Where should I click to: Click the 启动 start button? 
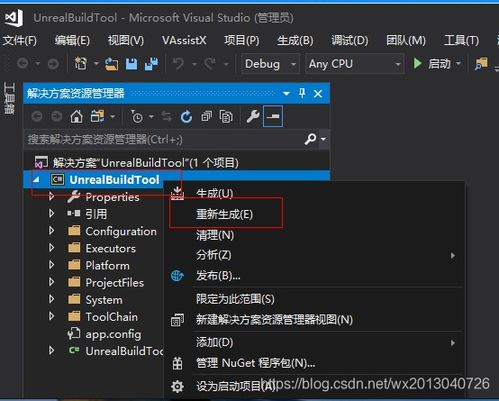(x=436, y=63)
